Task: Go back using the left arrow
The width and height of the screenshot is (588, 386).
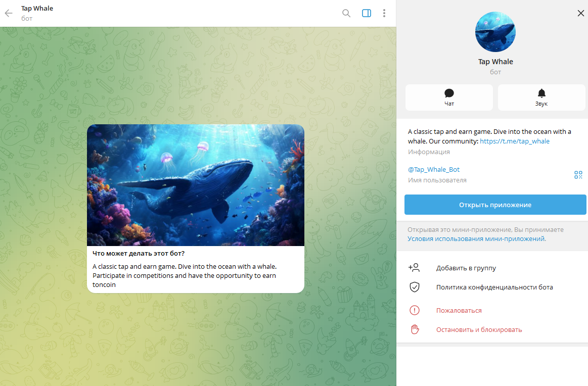Action: pyautogui.click(x=9, y=14)
